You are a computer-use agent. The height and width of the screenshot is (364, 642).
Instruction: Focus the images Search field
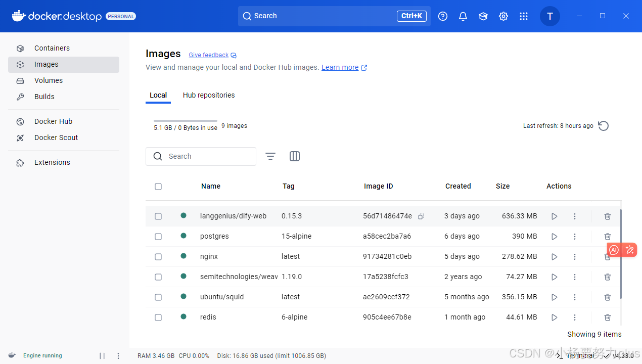coord(201,156)
